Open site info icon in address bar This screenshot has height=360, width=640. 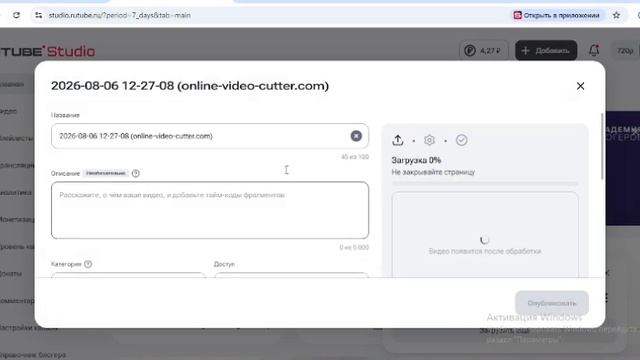tap(38, 15)
